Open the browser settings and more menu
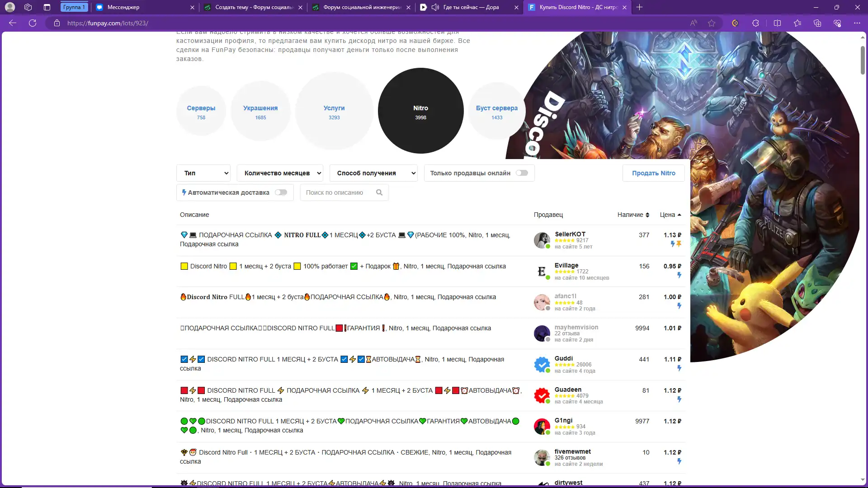This screenshot has width=868, height=488. [x=857, y=23]
